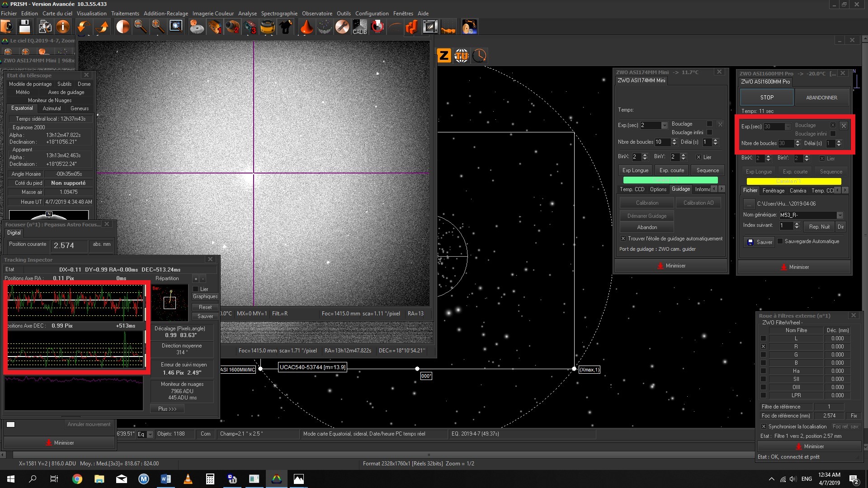Toggle Bouclage infini in ASI174MM Mini panel
The image size is (868, 488).
pyautogui.click(x=709, y=132)
